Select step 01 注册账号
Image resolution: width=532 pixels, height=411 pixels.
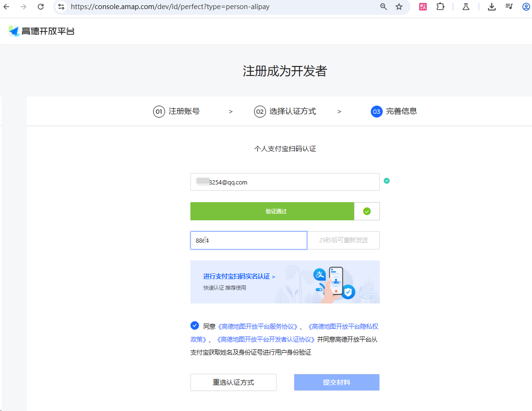[x=177, y=111]
